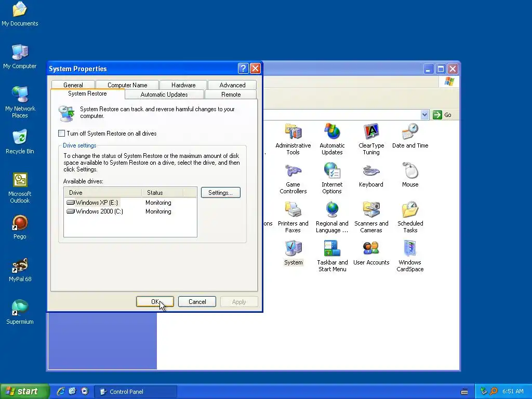Select My Documents desktop icon

point(20,14)
